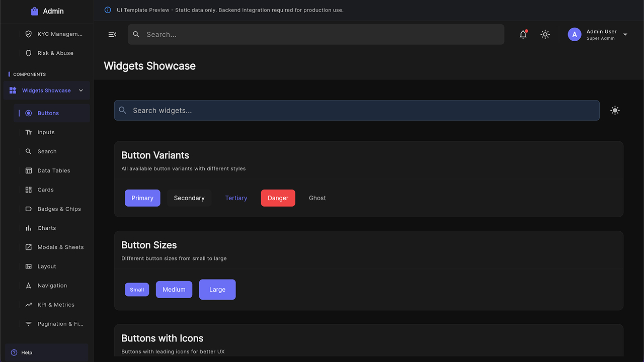Collapse the Widgets Showcase chevron
The image size is (644, 362).
click(x=81, y=90)
